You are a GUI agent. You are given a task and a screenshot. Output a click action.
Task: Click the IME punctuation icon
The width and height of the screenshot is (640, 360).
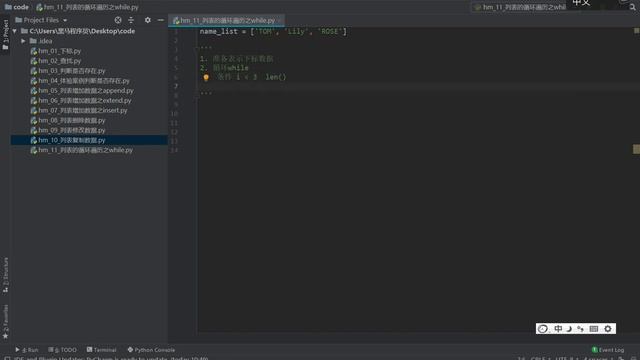(x=580, y=329)
